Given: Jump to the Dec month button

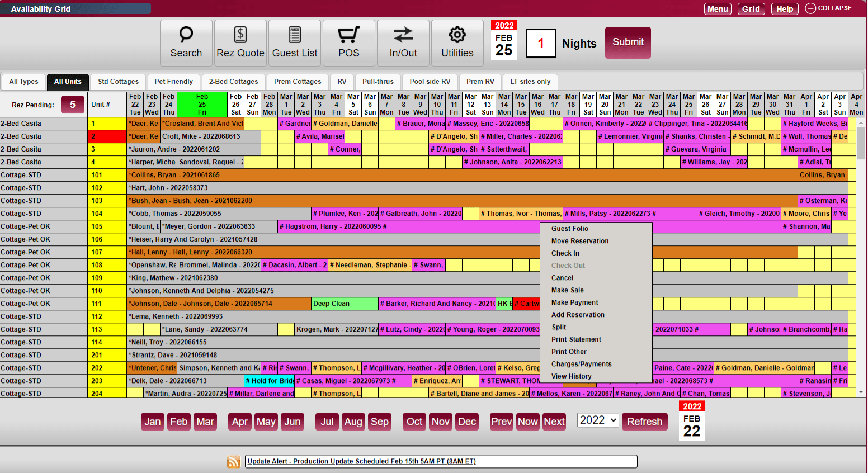Looking at the screenshot, I should tap(467, 422).
